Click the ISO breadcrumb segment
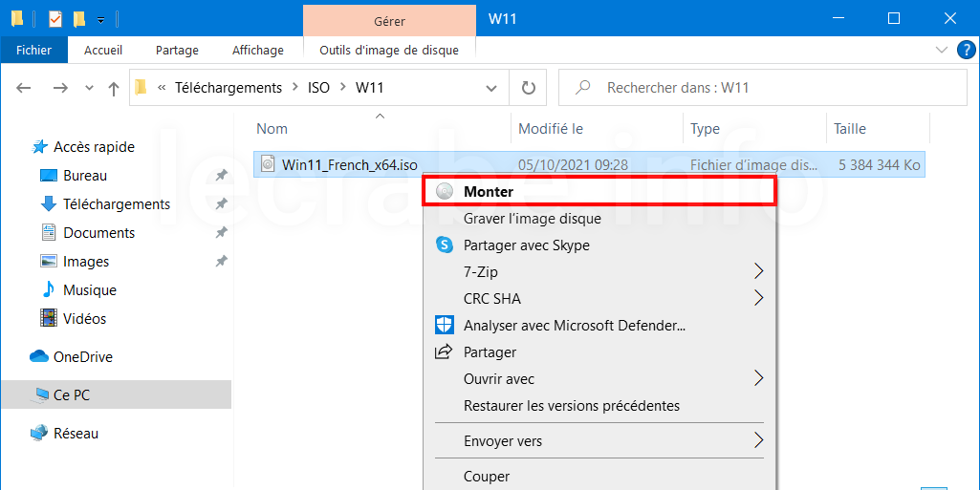Image resolution: width=980 pixels, height=490 pixels. pos(318,88)
